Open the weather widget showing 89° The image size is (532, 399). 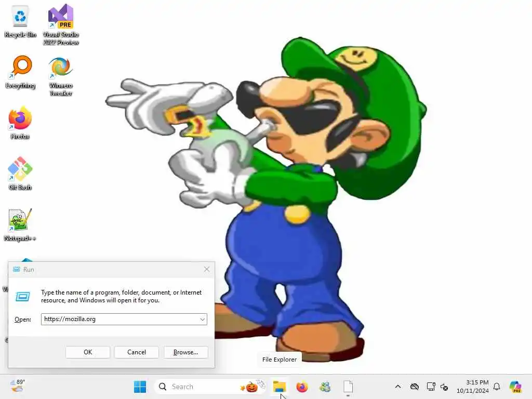click(18, 386)
